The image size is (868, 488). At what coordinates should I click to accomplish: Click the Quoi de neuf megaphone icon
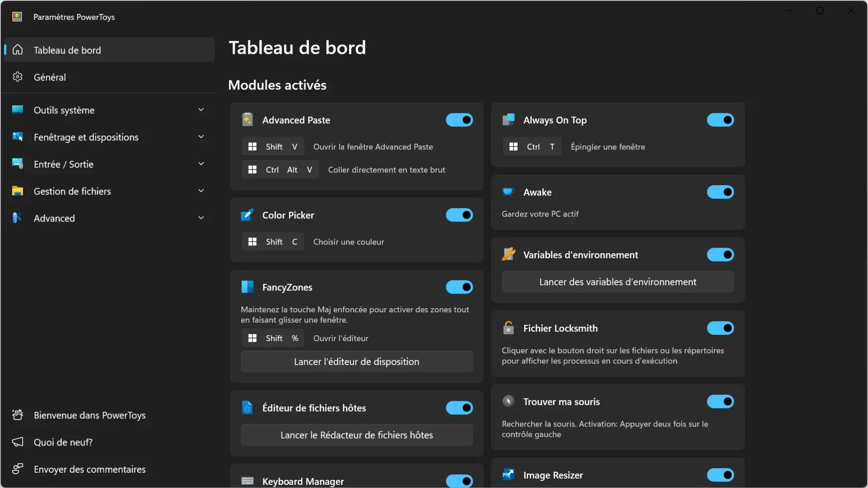pos(18,442)
